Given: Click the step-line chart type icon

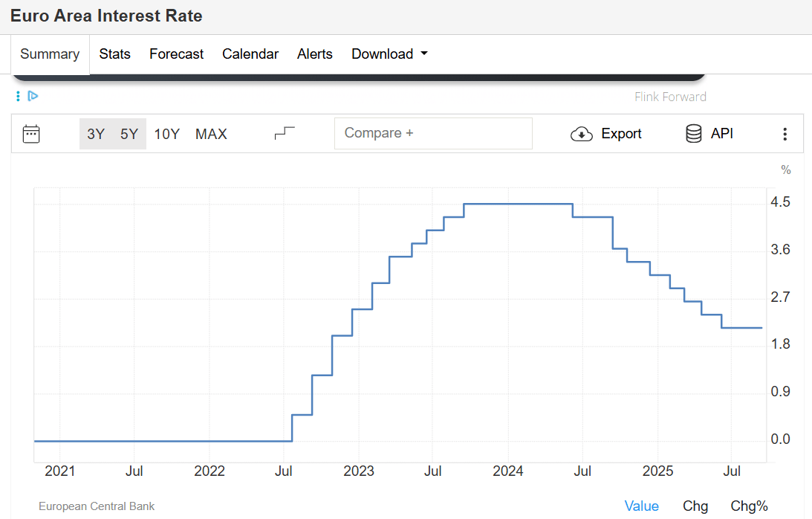Looking at the screenshot, I should 284,132.
